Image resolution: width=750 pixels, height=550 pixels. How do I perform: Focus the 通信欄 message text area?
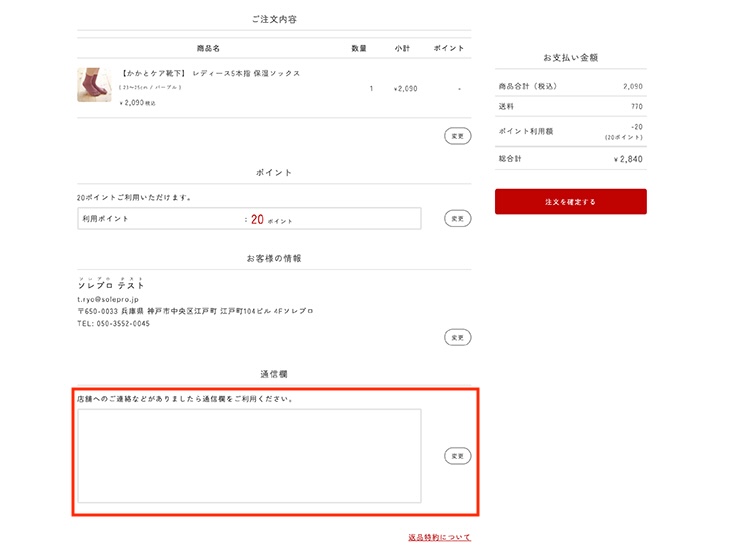coord(249,455)
